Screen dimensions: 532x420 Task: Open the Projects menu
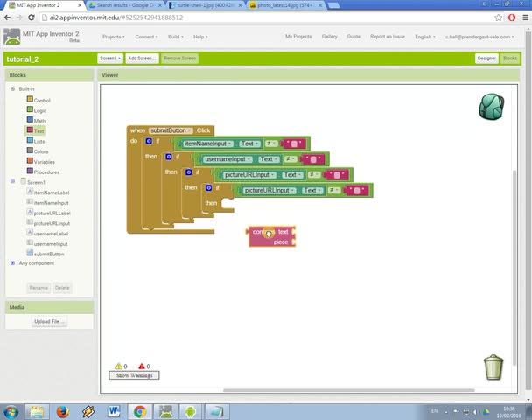click(x=114, y=37)
